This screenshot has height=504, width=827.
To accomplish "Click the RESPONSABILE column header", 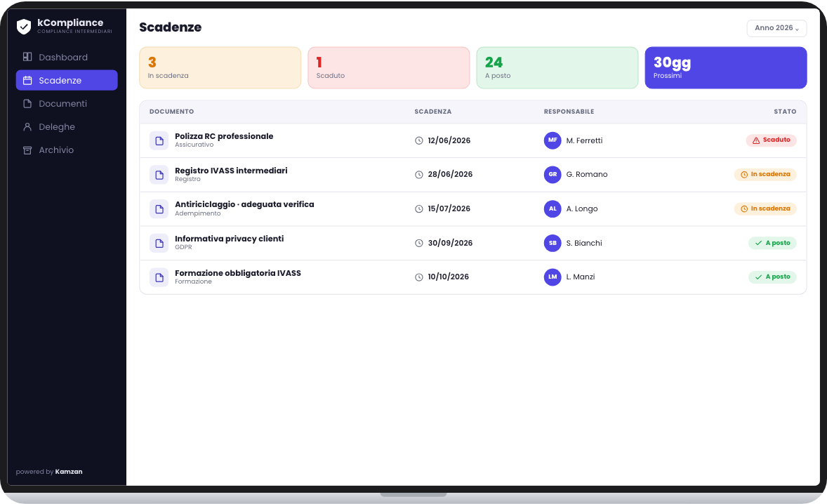I will tap(569, 112).
